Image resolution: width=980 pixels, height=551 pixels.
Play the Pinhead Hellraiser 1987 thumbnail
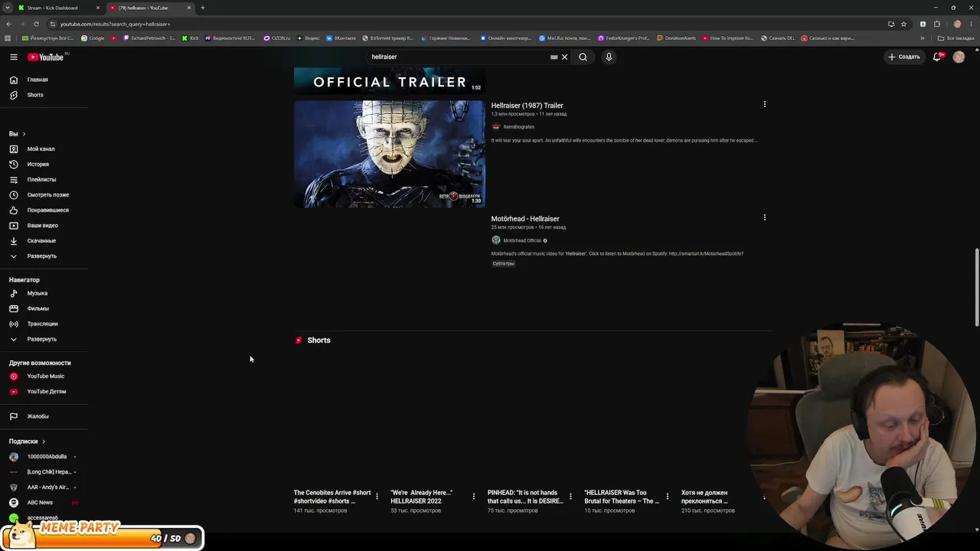390,154
